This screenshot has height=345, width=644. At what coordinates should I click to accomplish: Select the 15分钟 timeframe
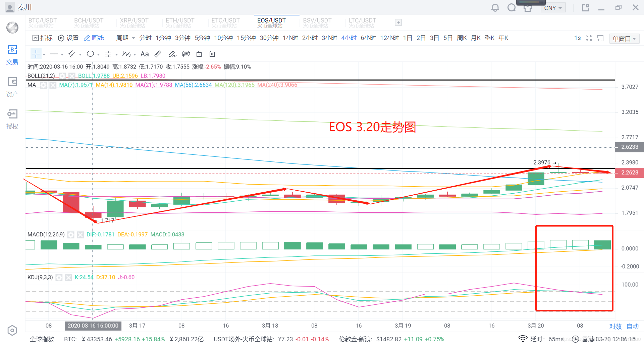click(247, 38)
